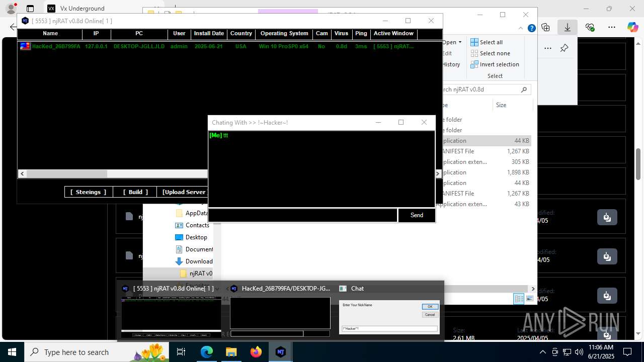Open Downloads folder in Explorer tree
Screen dimensions: 644x362
pyautogui.click(x=194, y=261)
